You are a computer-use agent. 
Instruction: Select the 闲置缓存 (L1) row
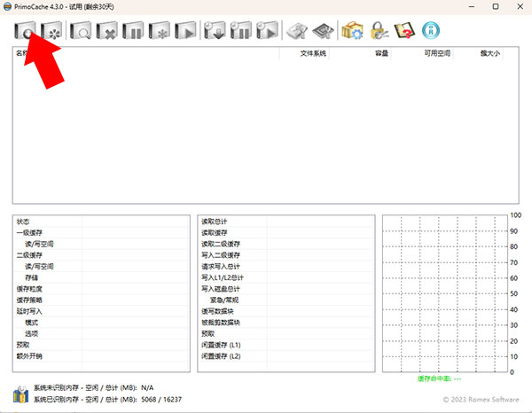221,345
